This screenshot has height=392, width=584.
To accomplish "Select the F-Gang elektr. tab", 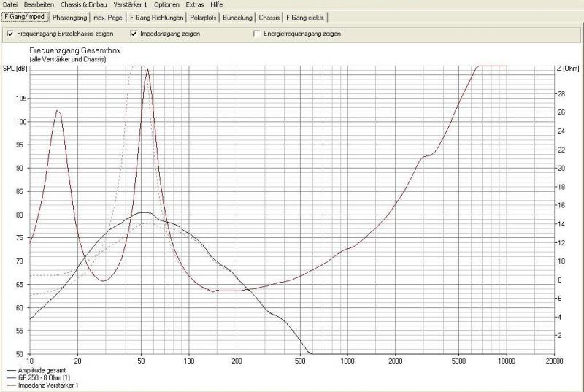I will coord(306,17).
